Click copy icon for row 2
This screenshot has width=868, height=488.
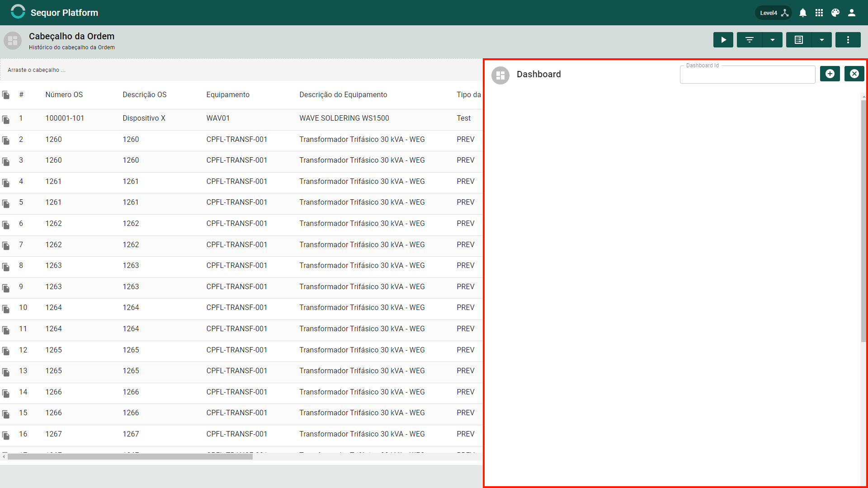[x=6, y=141]
